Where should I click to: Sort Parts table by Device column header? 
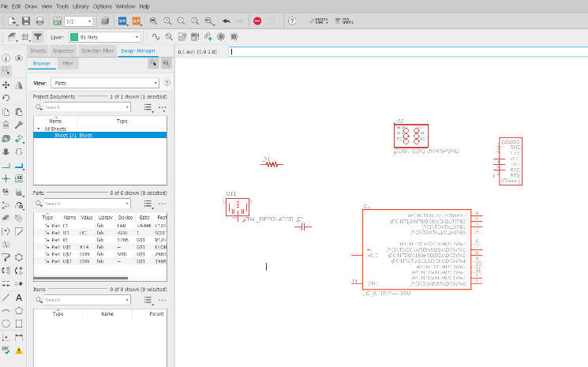coord(125,217)
